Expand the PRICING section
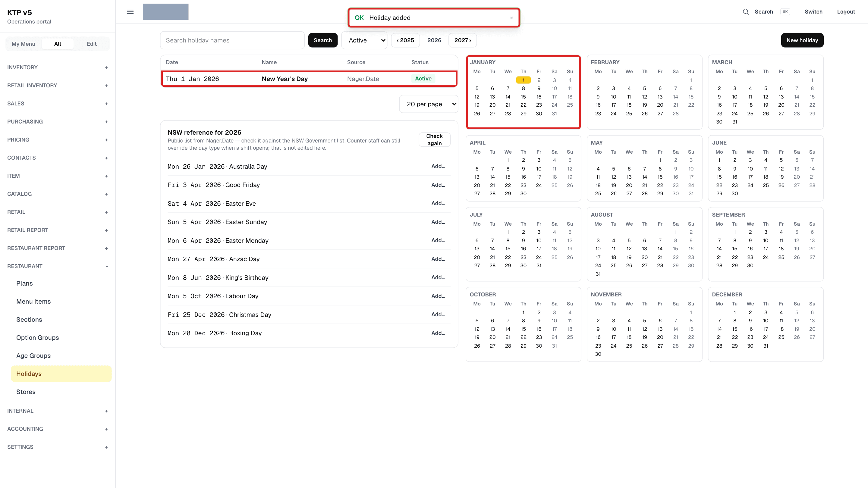 tap(58, 140)
